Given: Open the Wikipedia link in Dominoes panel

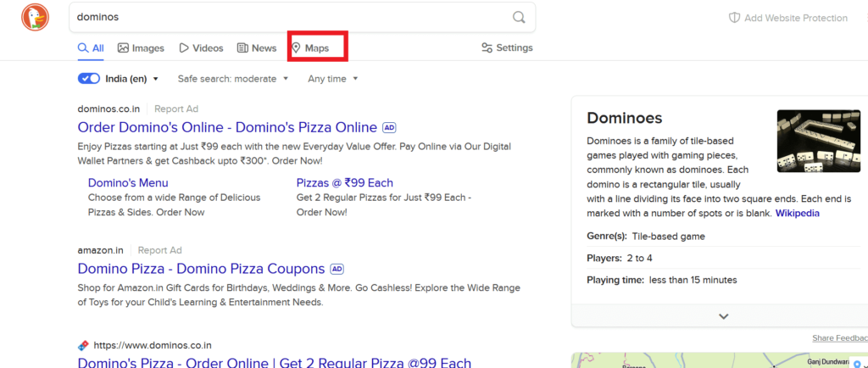Looking at the screenshot, I should click(797, 213).
